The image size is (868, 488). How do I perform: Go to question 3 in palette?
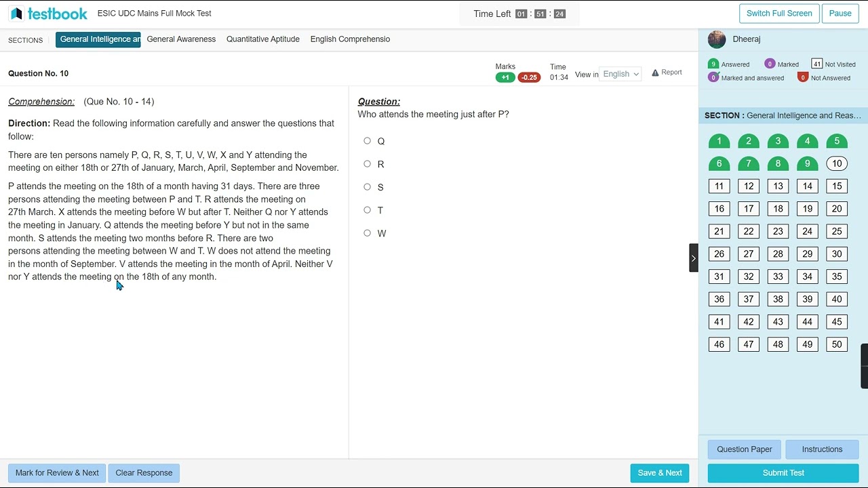point(778,141)
